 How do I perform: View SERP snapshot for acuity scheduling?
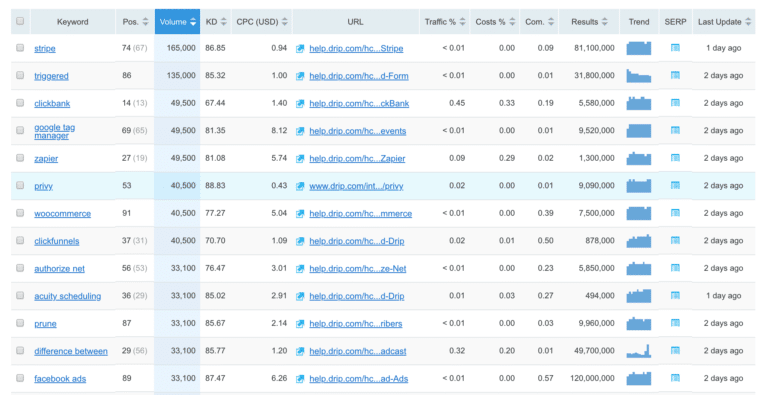click(x=675, y=296)
